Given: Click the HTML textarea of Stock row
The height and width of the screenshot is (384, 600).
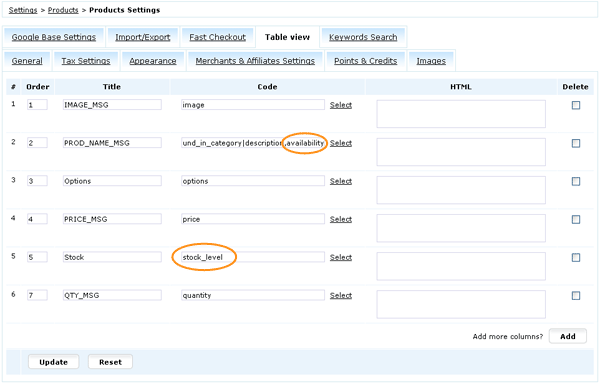Looking at the screenshot, I should [461, 266].
